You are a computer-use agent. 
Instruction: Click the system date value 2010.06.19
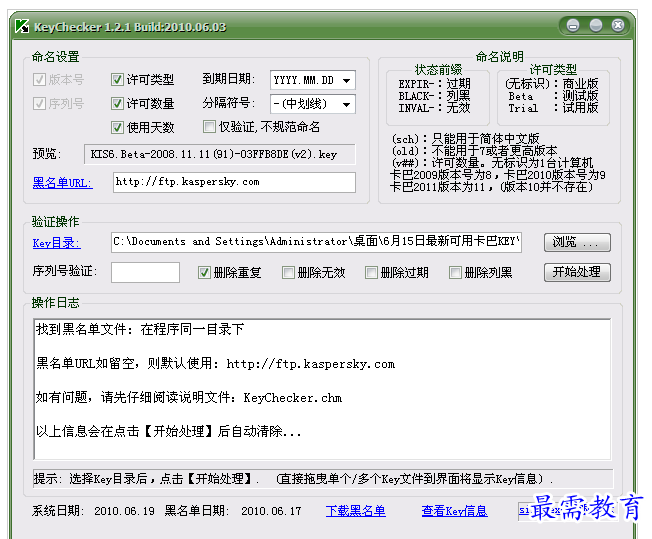124,511
